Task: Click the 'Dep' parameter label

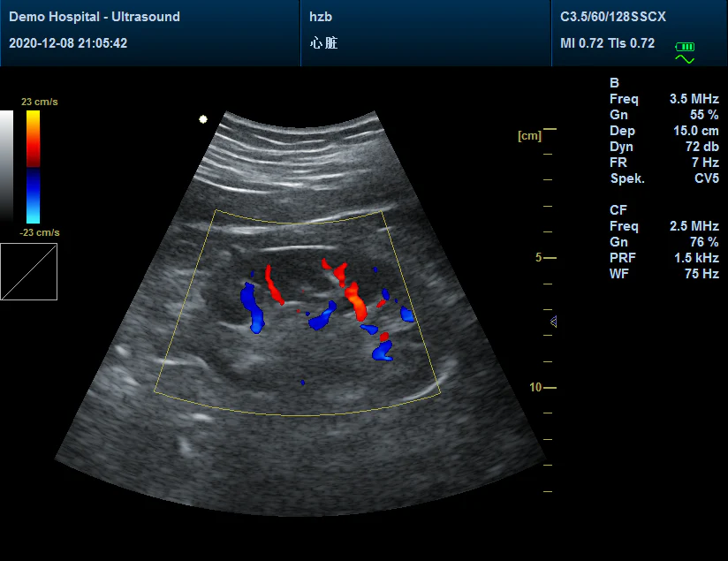Action: click(622, 131)
